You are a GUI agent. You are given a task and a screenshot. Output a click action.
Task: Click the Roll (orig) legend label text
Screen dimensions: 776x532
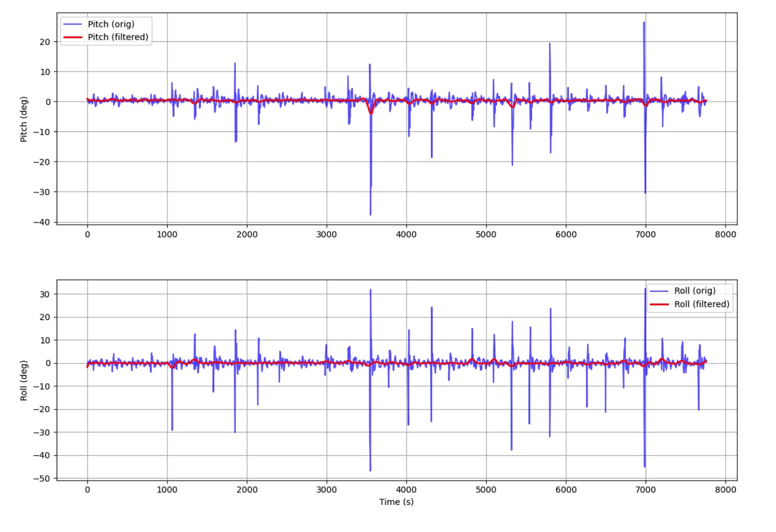click(x=695, y=290)
